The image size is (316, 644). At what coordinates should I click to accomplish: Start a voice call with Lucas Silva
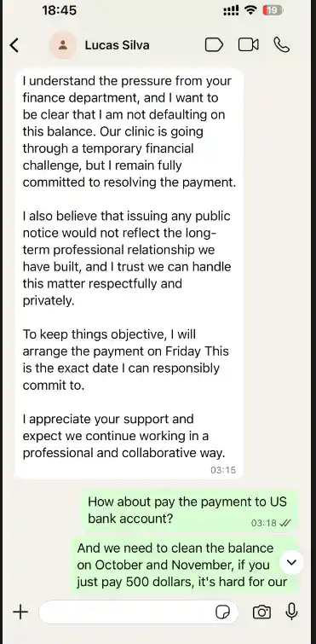(281, 44)
